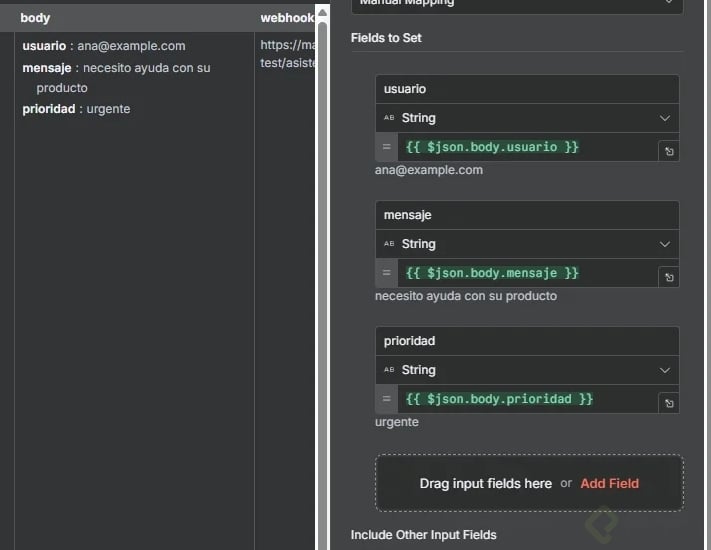Click the AB string type icon for usuario
The image size is (711, 550).
tap(389, 118)
